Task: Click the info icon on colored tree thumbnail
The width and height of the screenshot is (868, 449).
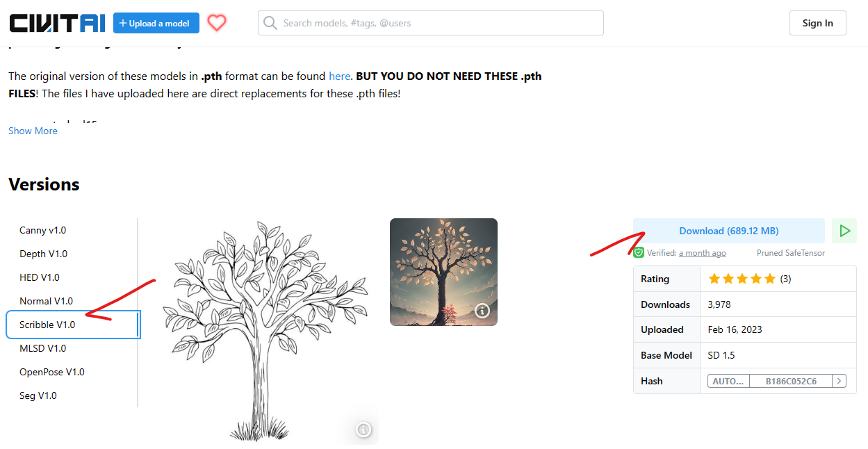Action: pyautogui.click(x=482, y=311)
